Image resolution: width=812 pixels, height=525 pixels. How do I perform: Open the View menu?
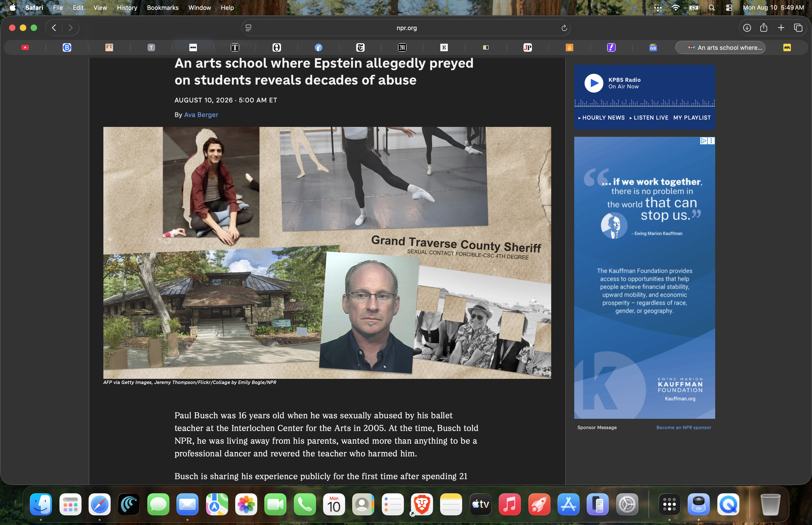pos(100,7)
